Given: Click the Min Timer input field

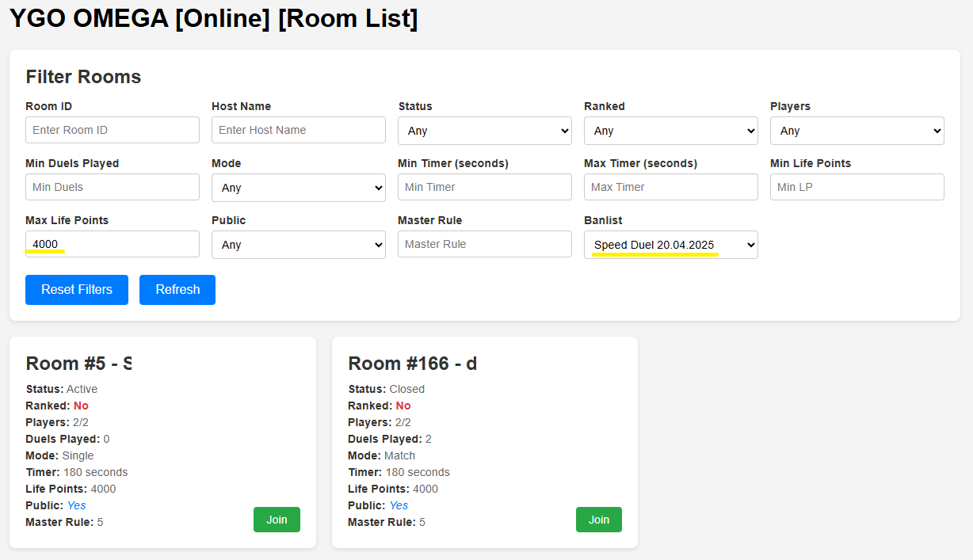Looking at the screenshot, I should coord(485,187).
